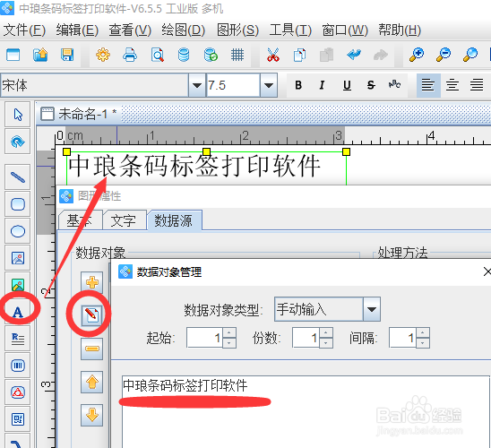Select the line drawing tool
Image resolution: width=491 pixels, height=448 pixels.
[x=18, y=177]
